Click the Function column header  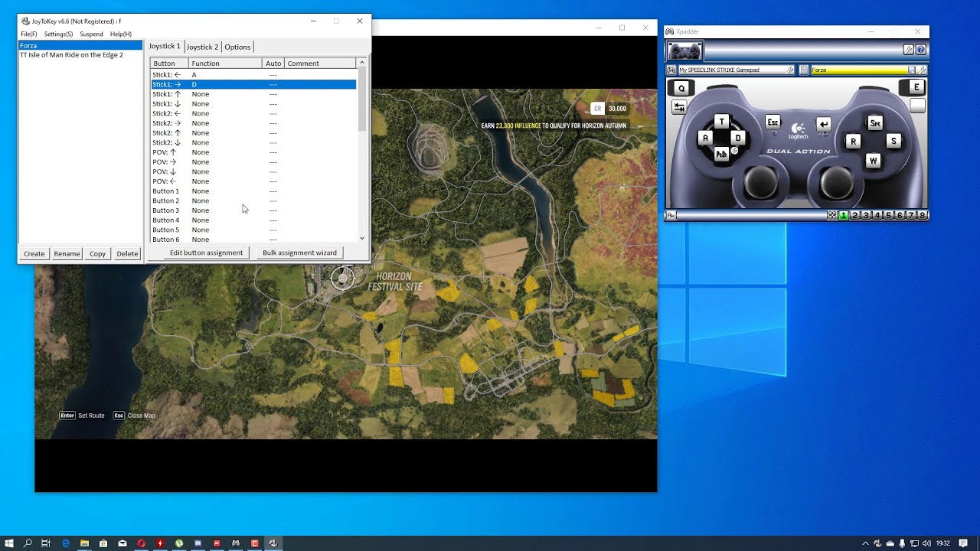click(225, 64)
